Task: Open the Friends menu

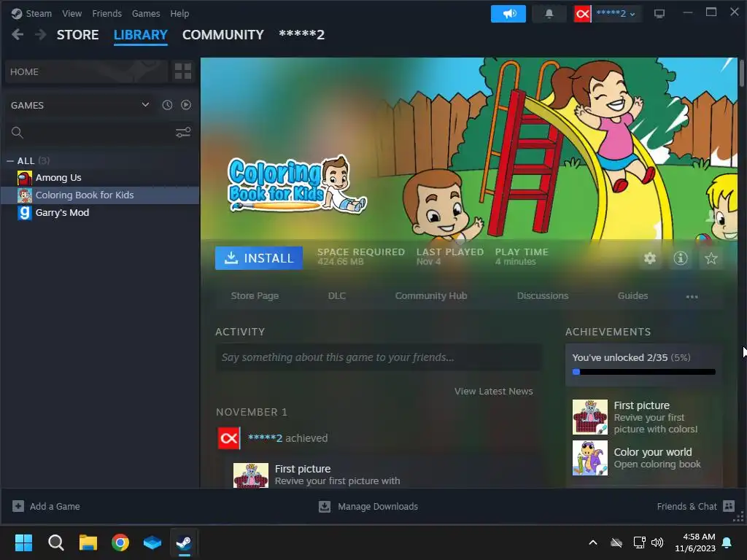Action: point(107,13)
